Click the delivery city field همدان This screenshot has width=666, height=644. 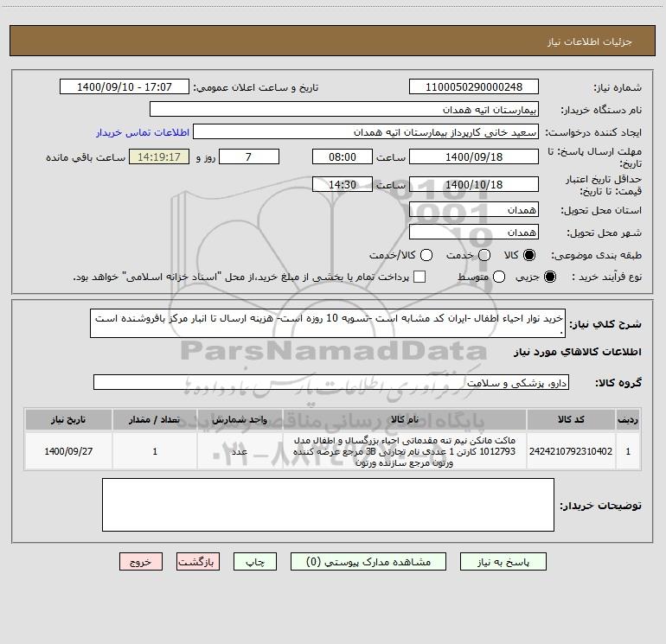(x=474, y=233)
